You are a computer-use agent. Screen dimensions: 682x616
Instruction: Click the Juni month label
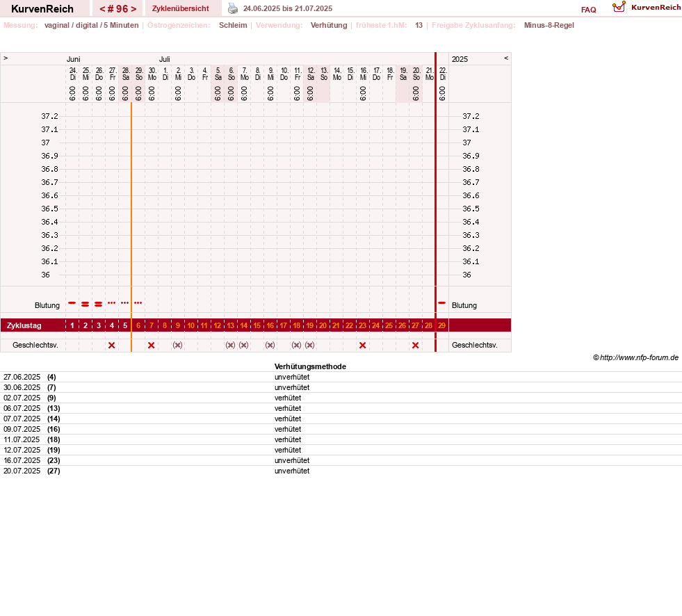click(73, 59)
